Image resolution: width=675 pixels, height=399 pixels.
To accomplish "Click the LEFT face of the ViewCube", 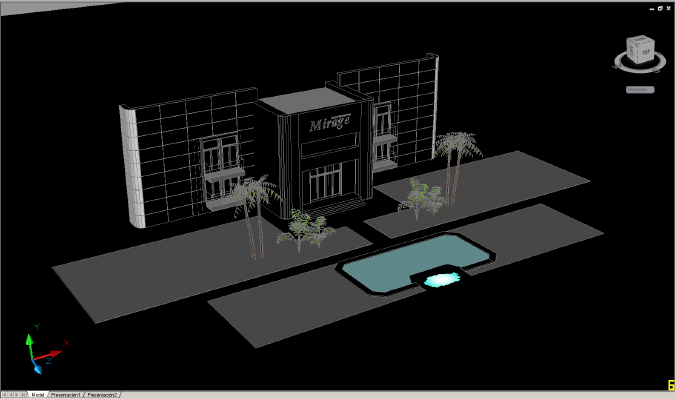I will pos(632,51).
